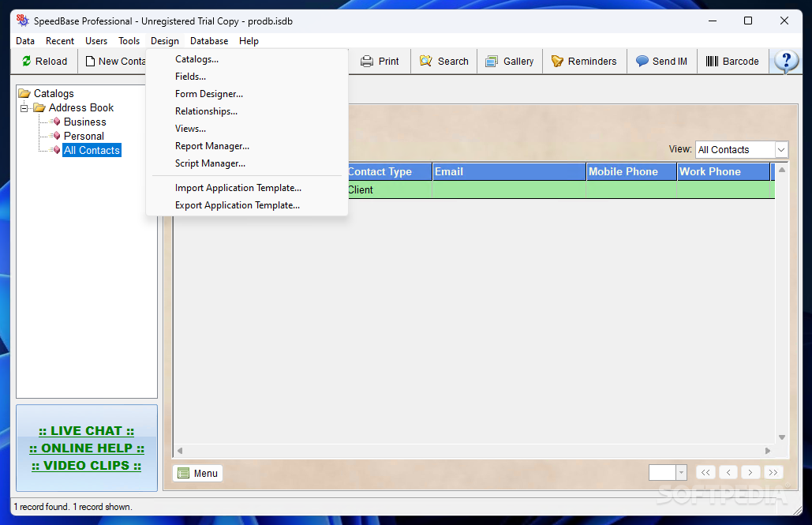This screenshot has width=812, height=525.
Task: Click the Barcode stripes icon
Action: [712, 61]
